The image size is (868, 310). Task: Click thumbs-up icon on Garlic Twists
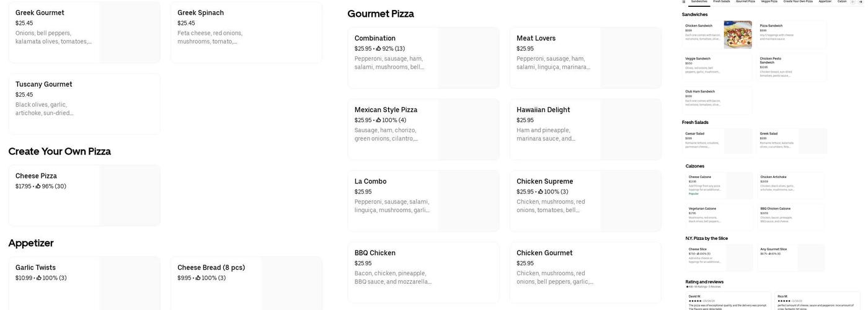39,278
